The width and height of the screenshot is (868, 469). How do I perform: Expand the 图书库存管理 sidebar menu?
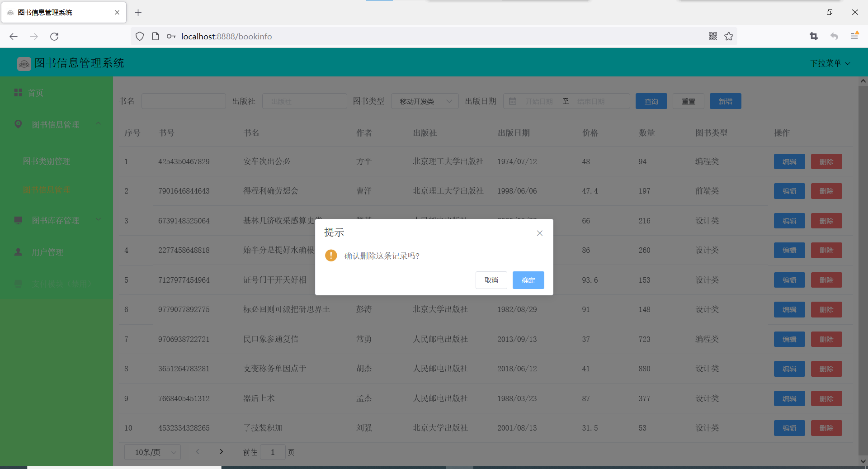click(x=57, y=220)
